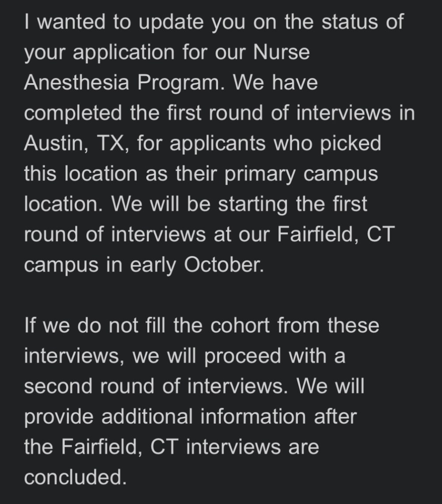Click the words 'your application for our'
The width and height of the screenshot is (442, 504).
135,52
